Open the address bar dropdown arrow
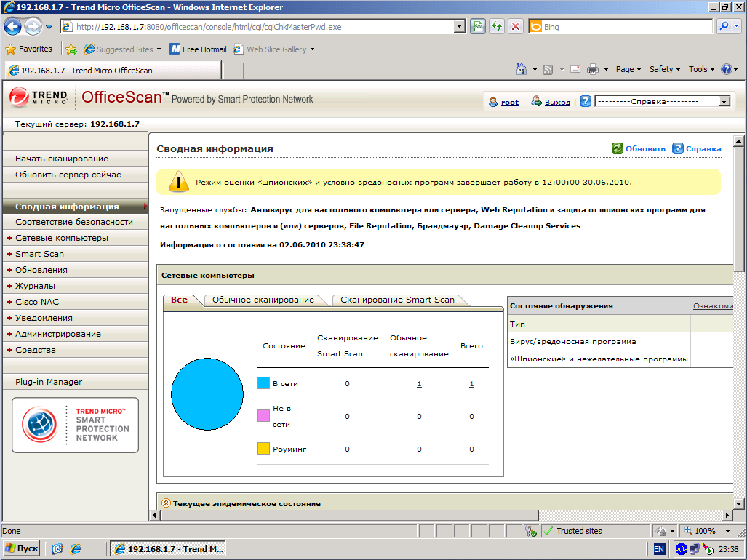 pyautogui.click(x=460, y=27)
